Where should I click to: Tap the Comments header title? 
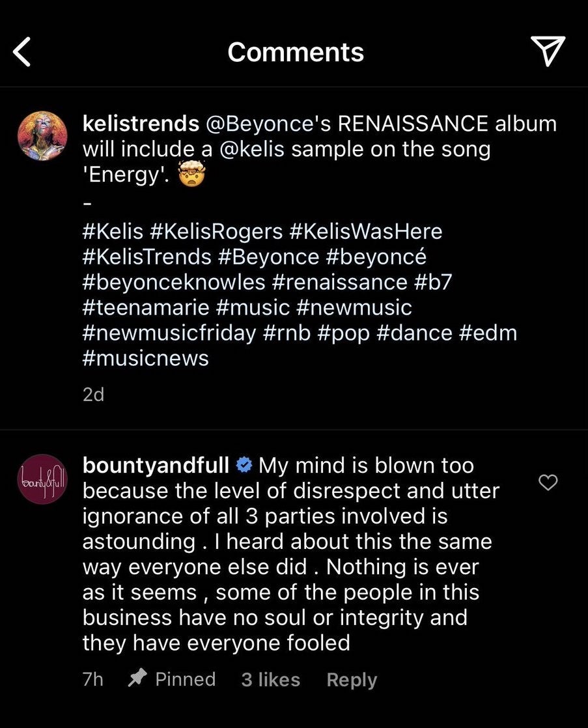tap(296, 52)
